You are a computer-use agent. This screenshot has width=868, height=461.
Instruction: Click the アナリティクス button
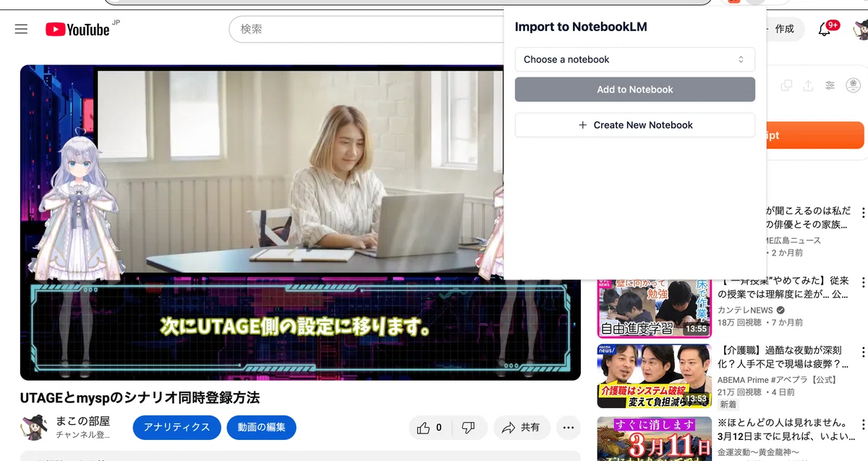(x=176, y=427)
